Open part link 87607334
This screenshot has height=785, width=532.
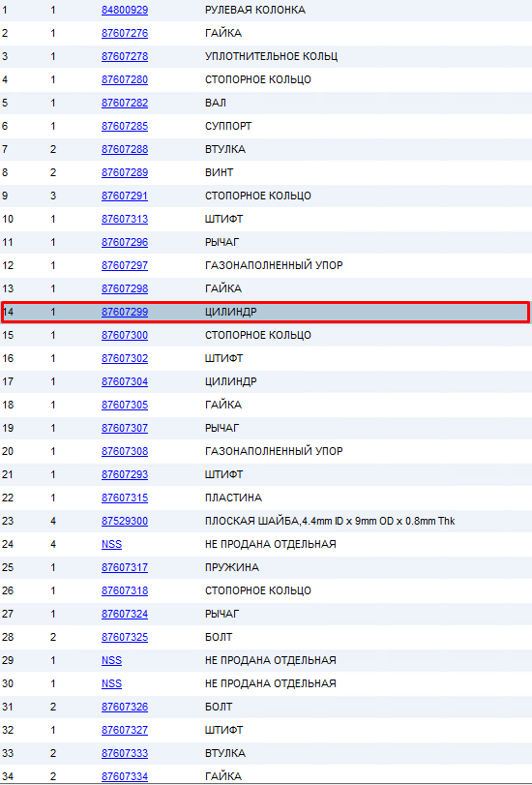coord(125,776)
